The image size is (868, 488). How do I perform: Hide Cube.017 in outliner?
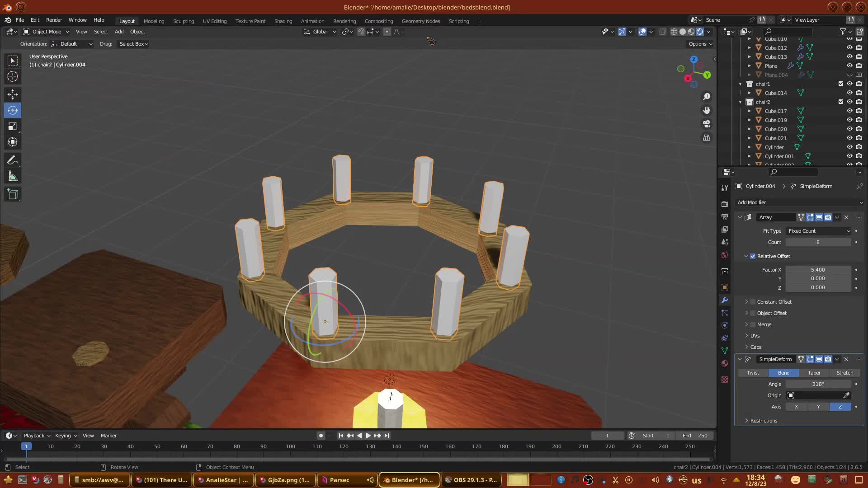click(x=849, y=111)
